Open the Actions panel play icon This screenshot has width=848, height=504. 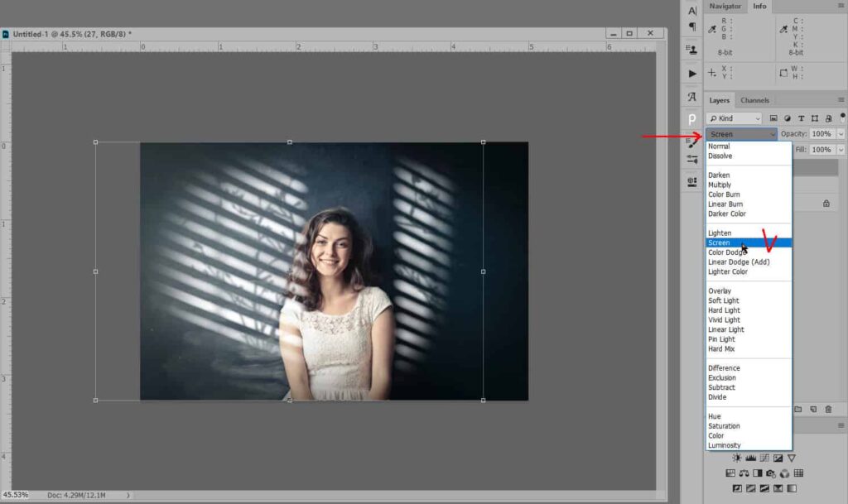[692, 74]
